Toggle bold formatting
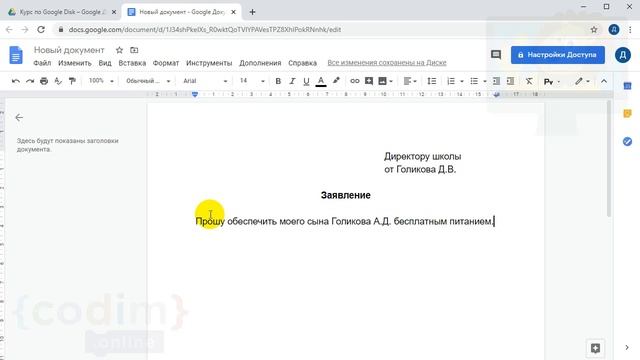This screenshot has width=640, height=360. (x=278, y=81)
